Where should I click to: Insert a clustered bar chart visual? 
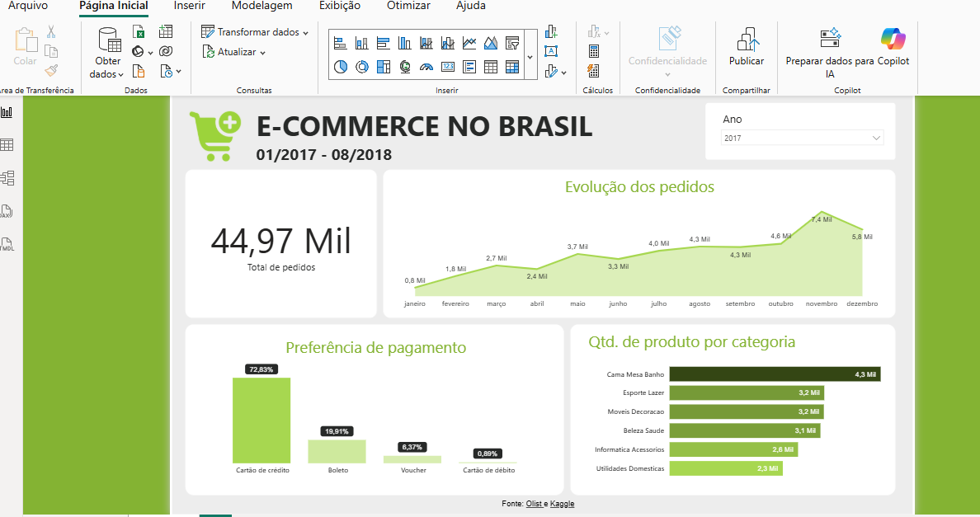[383, 43]
